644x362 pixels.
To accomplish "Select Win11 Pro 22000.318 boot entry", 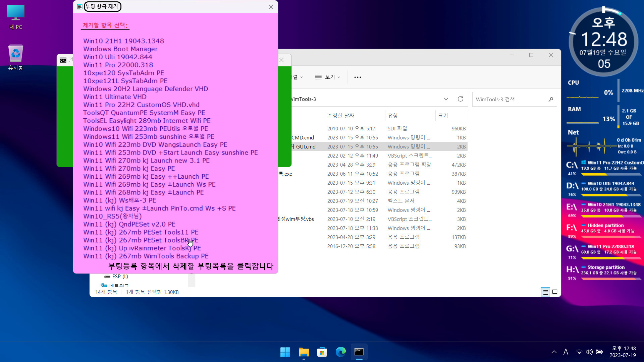I will point(118,65).
